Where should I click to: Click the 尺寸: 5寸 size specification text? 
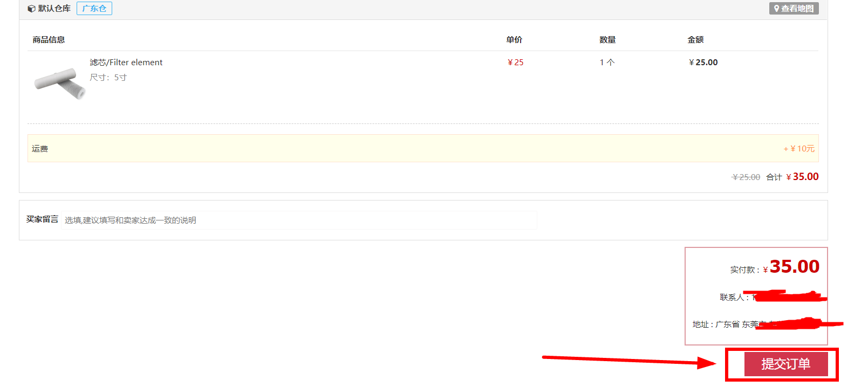(x=108, y=78)
